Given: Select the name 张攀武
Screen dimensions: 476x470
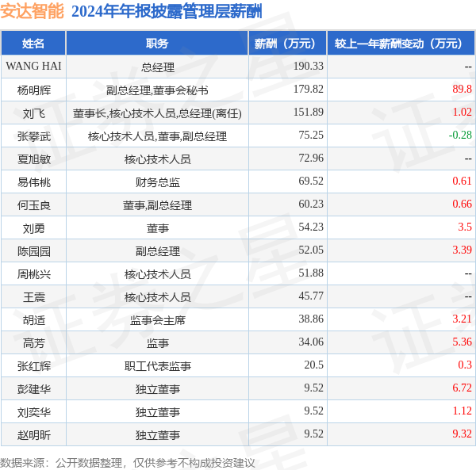Looking at the screenshot, I should point(33,136).
